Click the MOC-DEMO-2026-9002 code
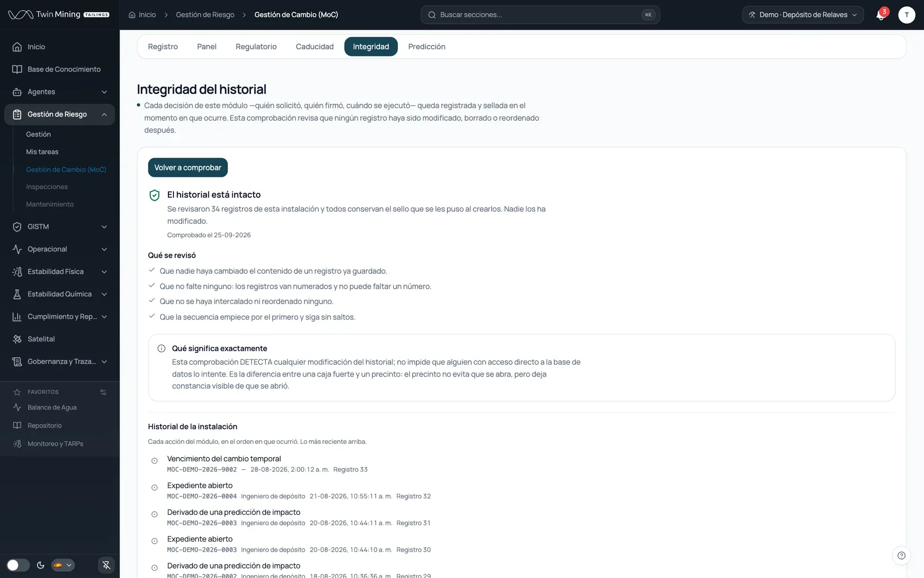The width and height of the screenshot is (924, 578). tap(202, 470)
